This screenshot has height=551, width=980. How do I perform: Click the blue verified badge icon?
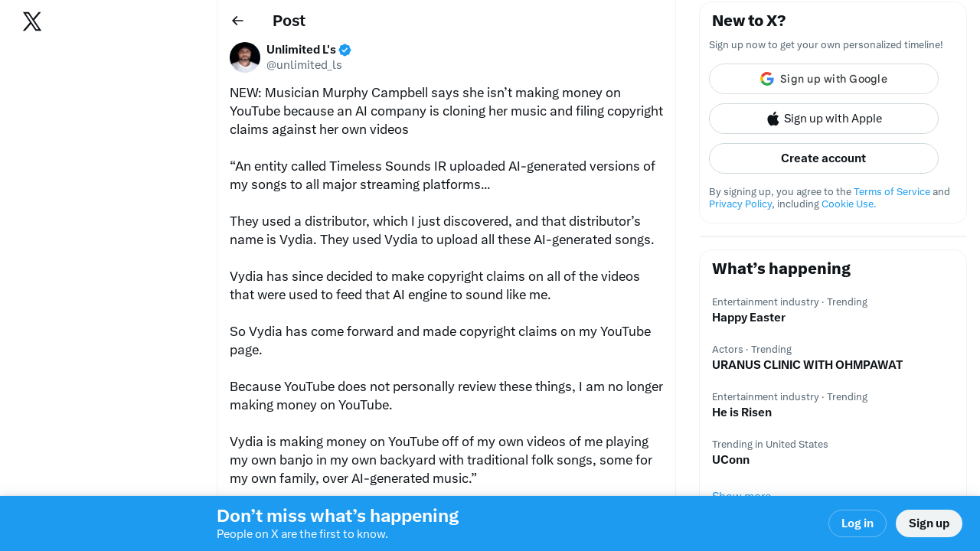[x=345, y=51]
